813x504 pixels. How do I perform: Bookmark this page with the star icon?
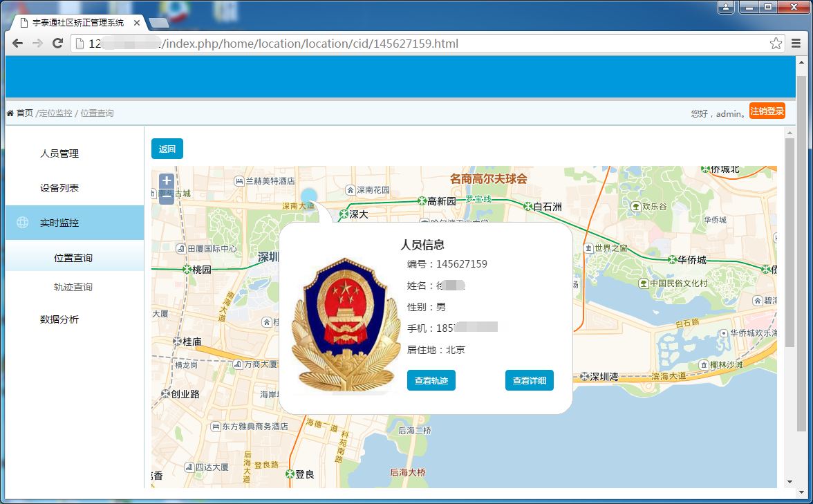[x=776, y=44]
